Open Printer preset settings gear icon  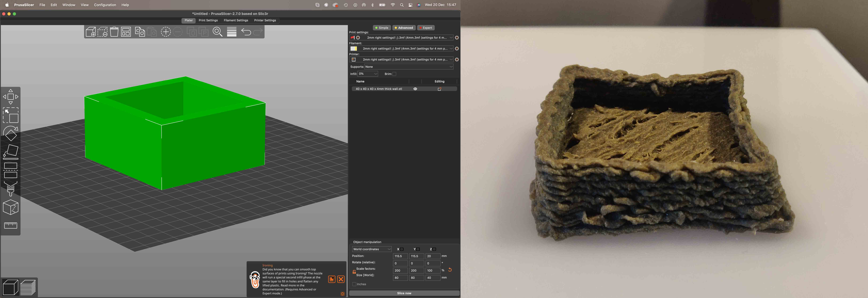[457, 59]
